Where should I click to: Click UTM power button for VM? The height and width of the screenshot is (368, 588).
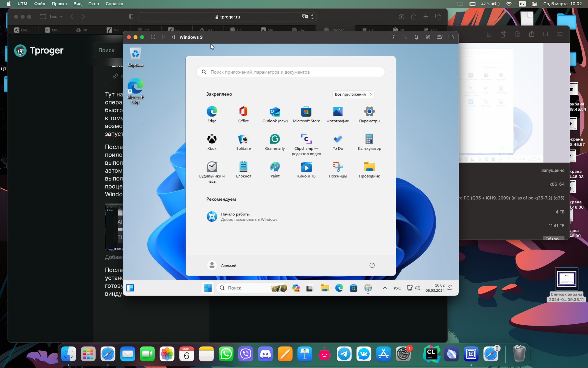pos(153,37)
